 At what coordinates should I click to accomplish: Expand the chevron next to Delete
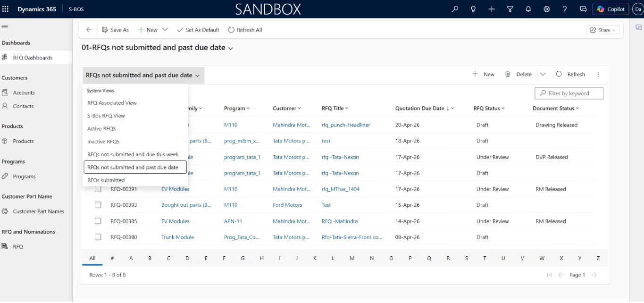point(543,74)
